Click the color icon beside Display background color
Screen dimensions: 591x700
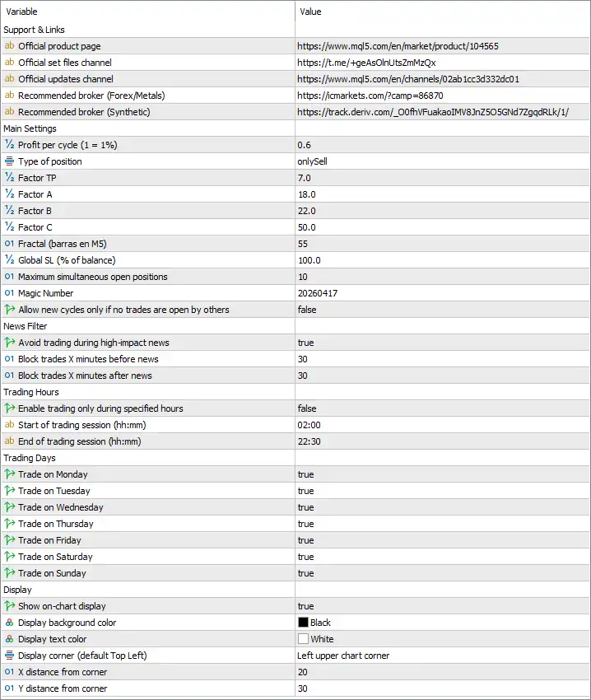[9, 623]
